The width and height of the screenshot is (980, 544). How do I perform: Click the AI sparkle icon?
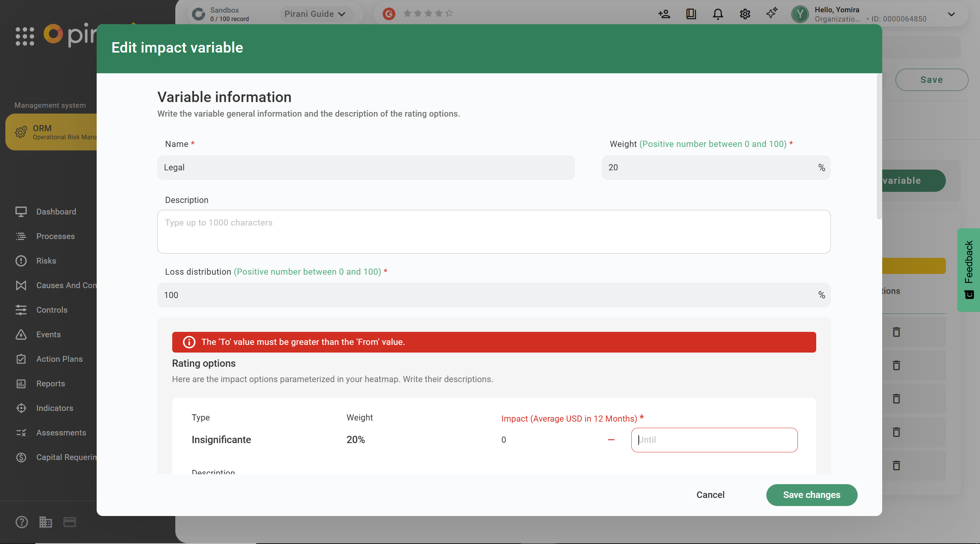772,13
